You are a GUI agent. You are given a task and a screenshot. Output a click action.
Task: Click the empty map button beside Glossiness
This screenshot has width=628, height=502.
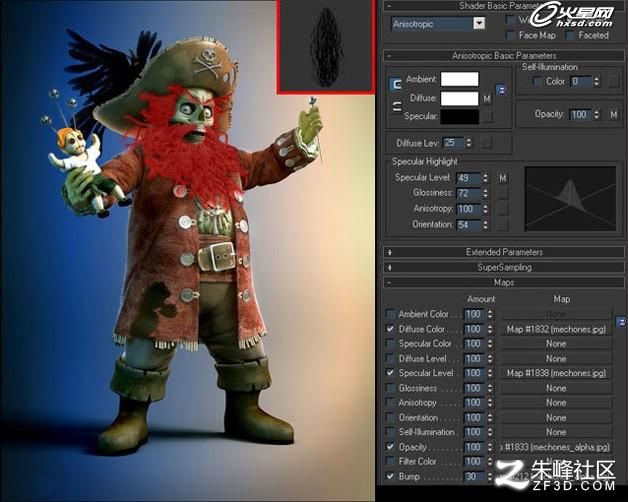503,193
